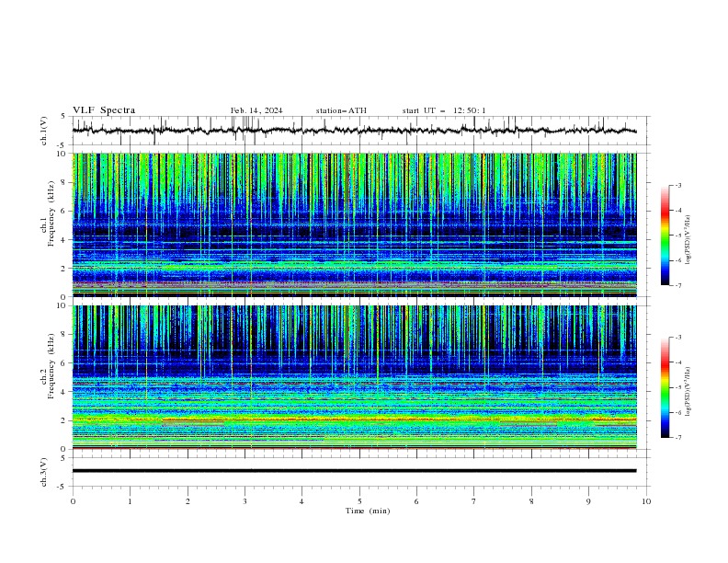Image resolution: width=728 pixels, height=563 pixels.
Task: Click time axis tick label "8"
Action: click(531, 501)
